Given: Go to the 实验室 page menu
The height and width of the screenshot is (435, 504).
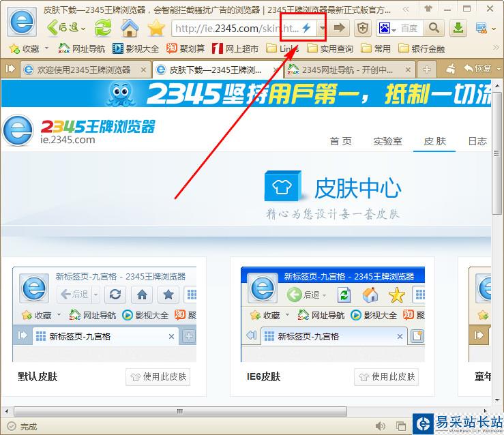Looking at the screenshot, I should [387, 141].
